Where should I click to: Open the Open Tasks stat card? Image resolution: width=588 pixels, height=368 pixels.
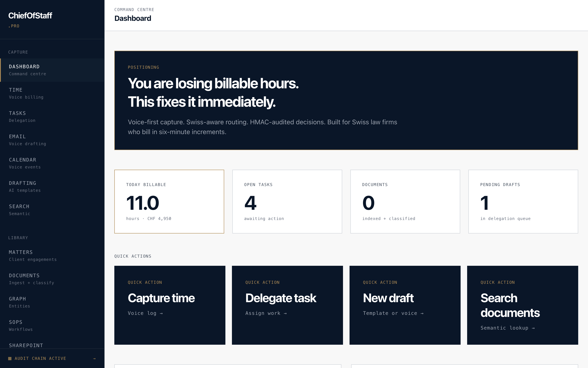point(287,202)
